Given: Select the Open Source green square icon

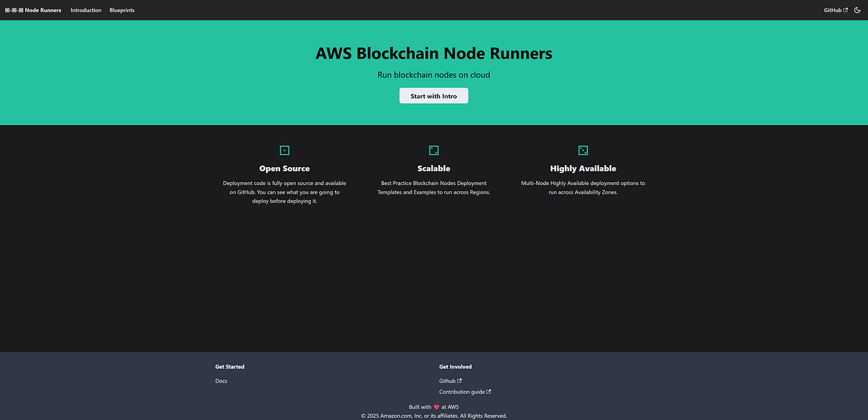Looking at the screenshot, I should coord(284,150).
